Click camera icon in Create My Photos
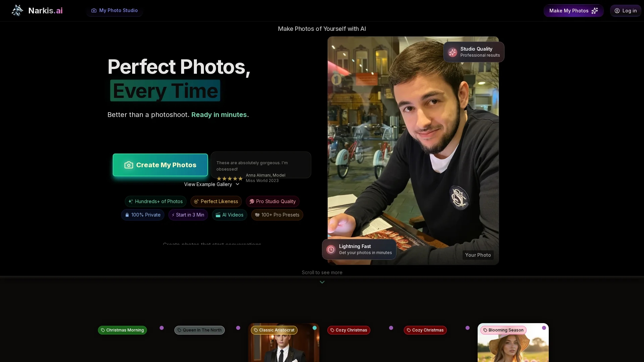644x362 pixels. click(129, 165)
